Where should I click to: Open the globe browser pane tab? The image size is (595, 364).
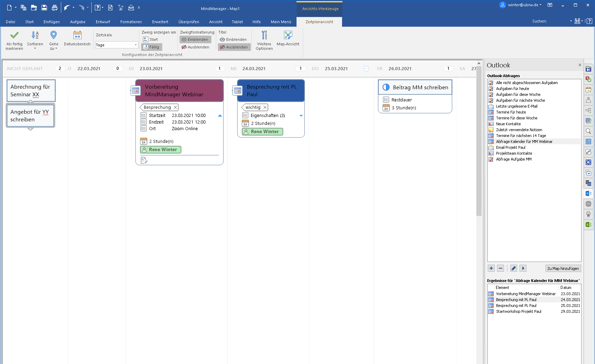point(588,204)
